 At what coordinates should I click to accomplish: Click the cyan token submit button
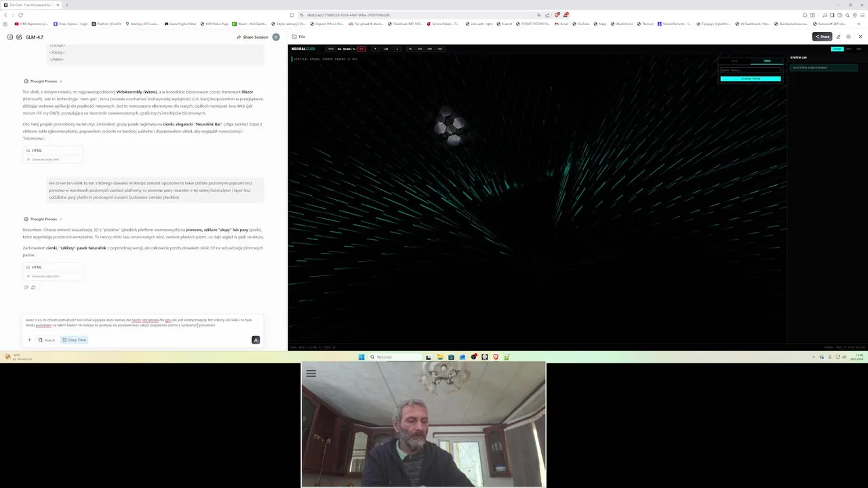(750, 79)
